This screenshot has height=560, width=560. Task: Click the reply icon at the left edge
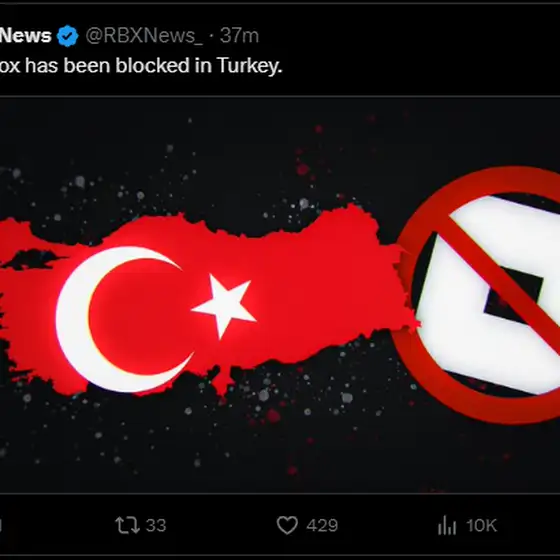coord(1,525)
